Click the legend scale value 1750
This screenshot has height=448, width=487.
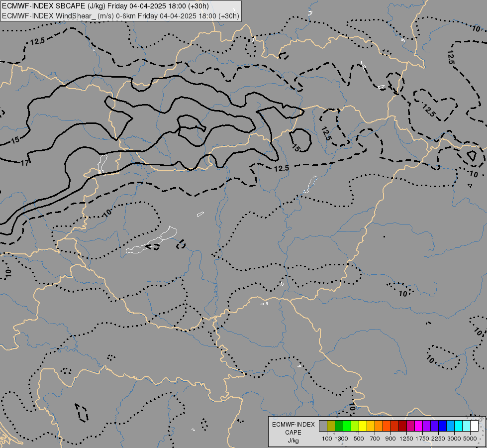[422, 439]
